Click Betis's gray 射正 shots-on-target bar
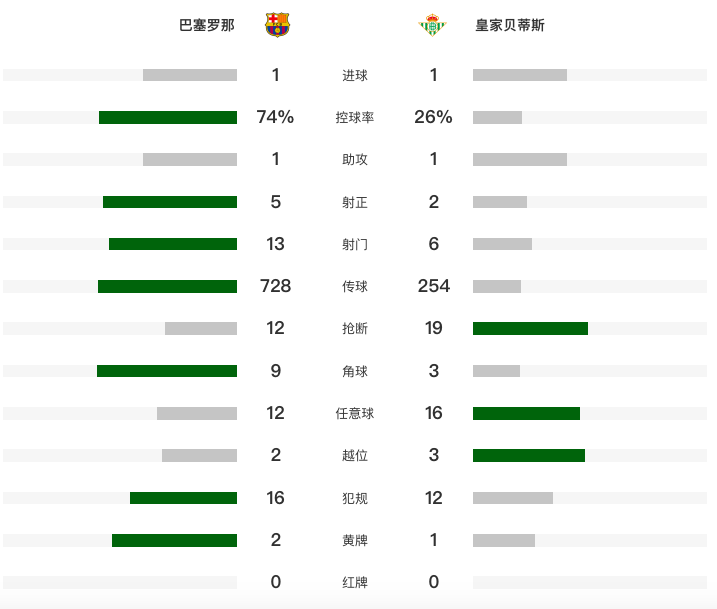Screen dimensions: 717x609 point(500,202)
